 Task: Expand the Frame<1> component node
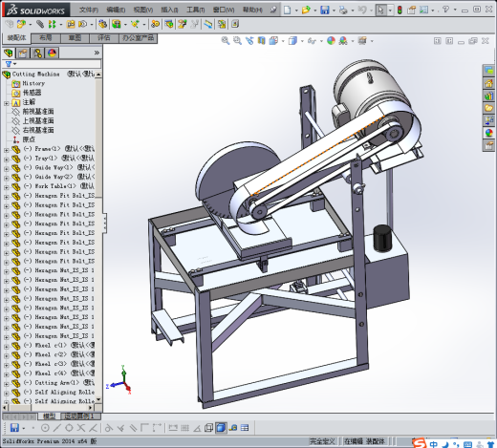pos(7,149)
